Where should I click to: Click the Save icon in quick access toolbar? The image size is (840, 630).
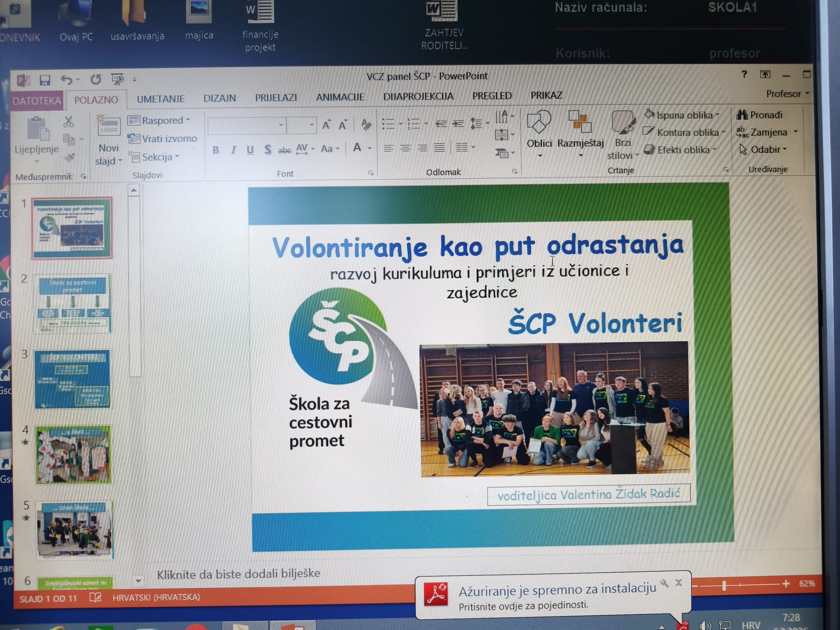[45, 80]
